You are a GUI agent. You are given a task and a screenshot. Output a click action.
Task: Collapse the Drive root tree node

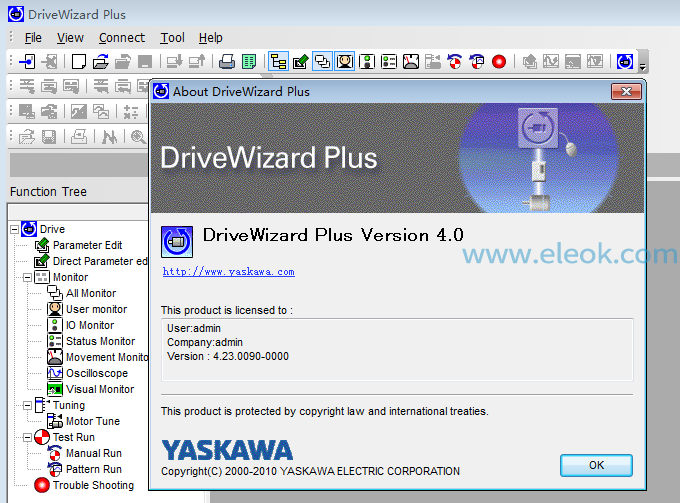(14, 229)
